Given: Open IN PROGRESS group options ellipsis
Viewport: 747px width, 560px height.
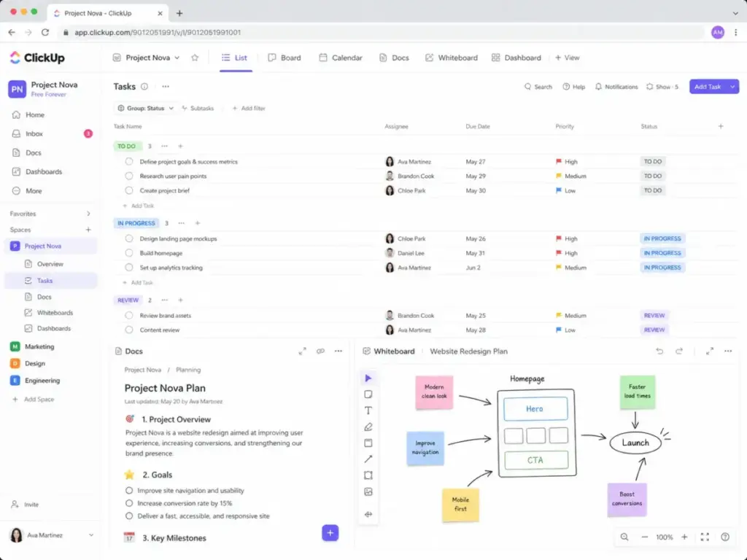Looking at the screenshot, I should tap(182, 223).
